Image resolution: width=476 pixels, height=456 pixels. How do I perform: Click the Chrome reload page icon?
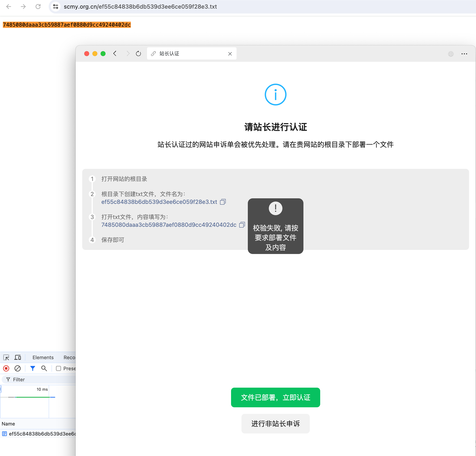[38, 7]
